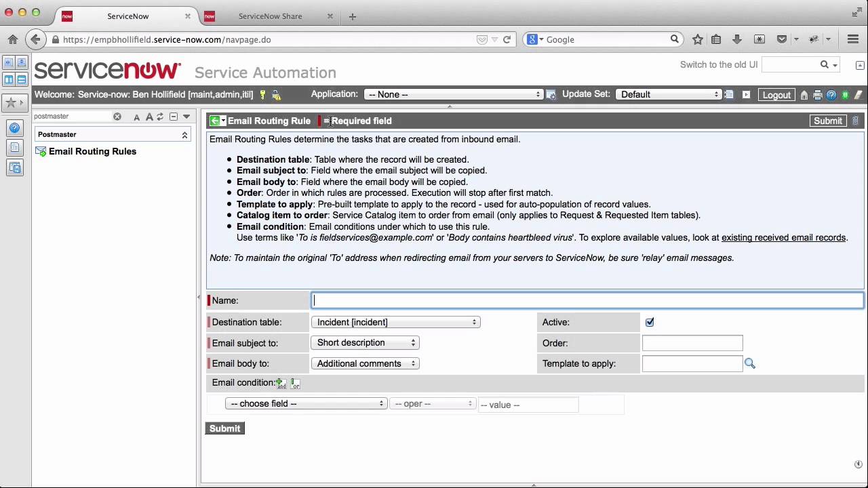This screenshot has height=488, width=868.
Task: Open the blue help icon in banner
Action: point(831,95)
